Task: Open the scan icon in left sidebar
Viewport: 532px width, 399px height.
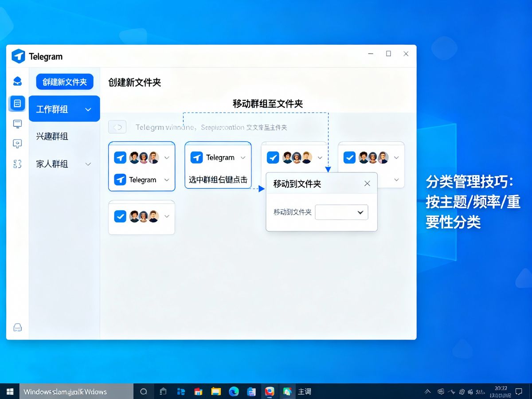Action: pyautogui.click(x=17, y=164)
